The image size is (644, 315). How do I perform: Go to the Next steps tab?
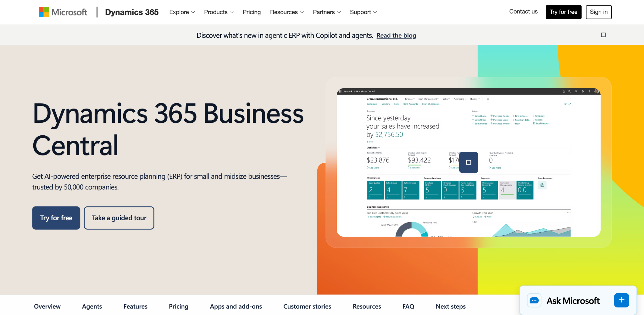tap(451, 307)
